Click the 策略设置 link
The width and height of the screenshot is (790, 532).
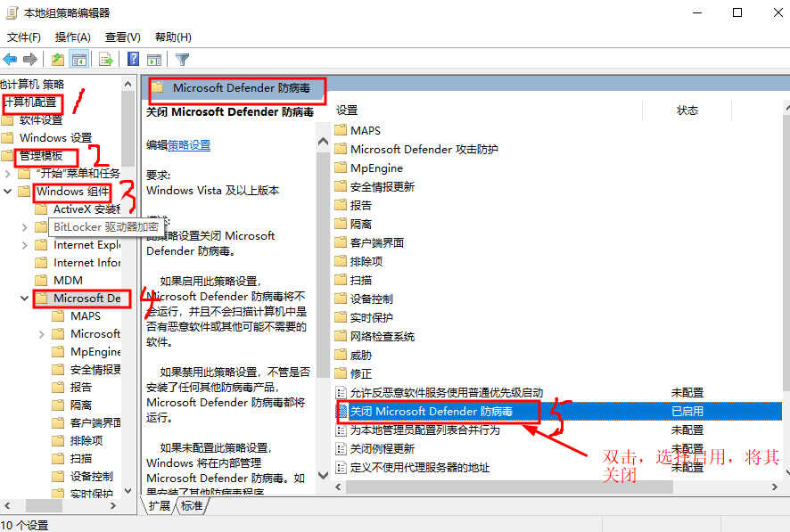click(x=189, y=145)
